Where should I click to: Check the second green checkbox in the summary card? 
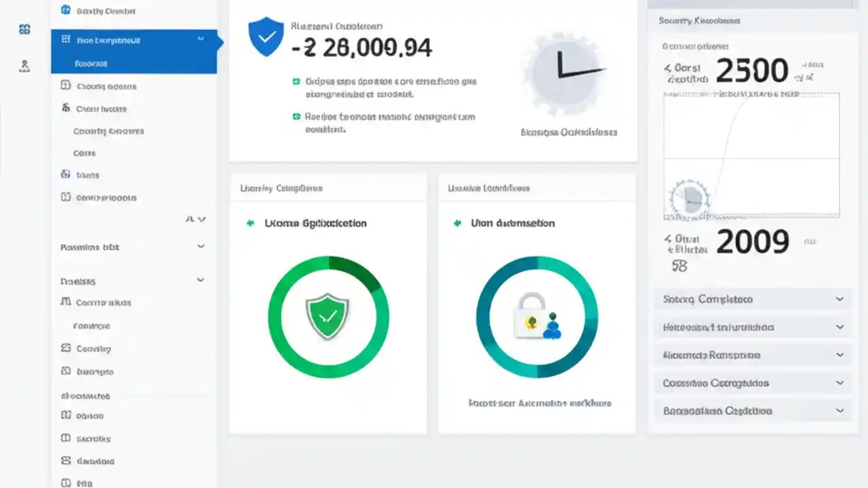pyautogui.click(x=296, y=117)
